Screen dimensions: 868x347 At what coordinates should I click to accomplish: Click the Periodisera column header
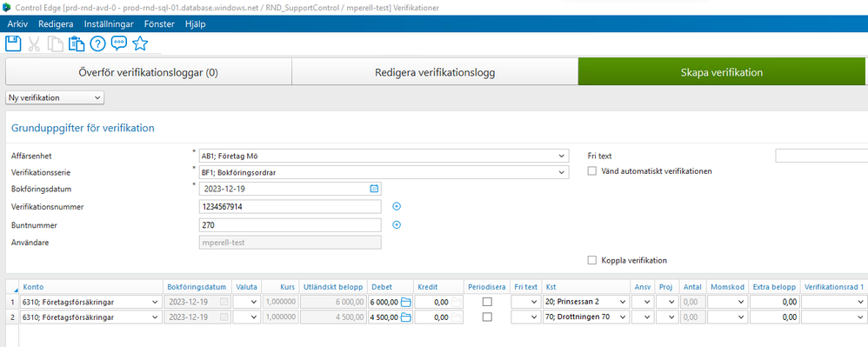(486, 287)
